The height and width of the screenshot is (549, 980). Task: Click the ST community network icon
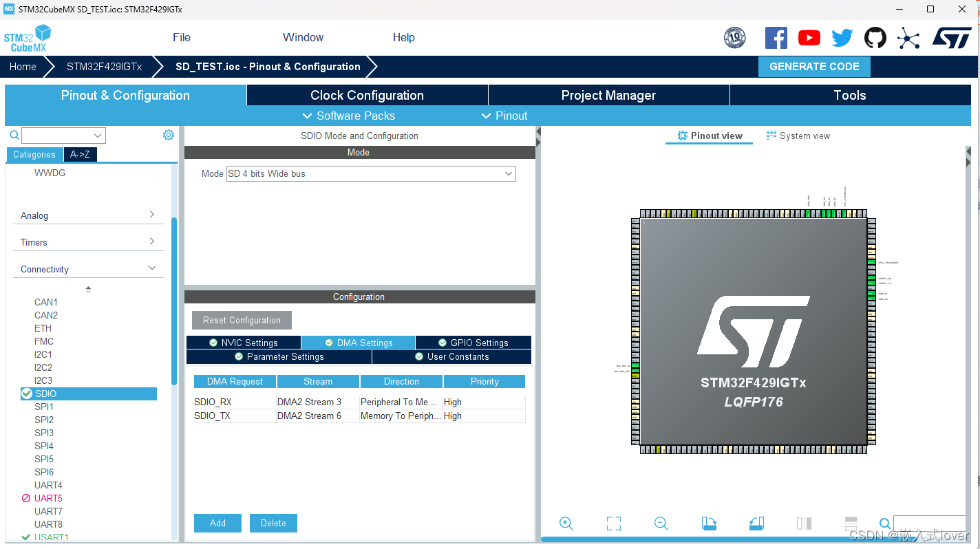click(908, 38)
